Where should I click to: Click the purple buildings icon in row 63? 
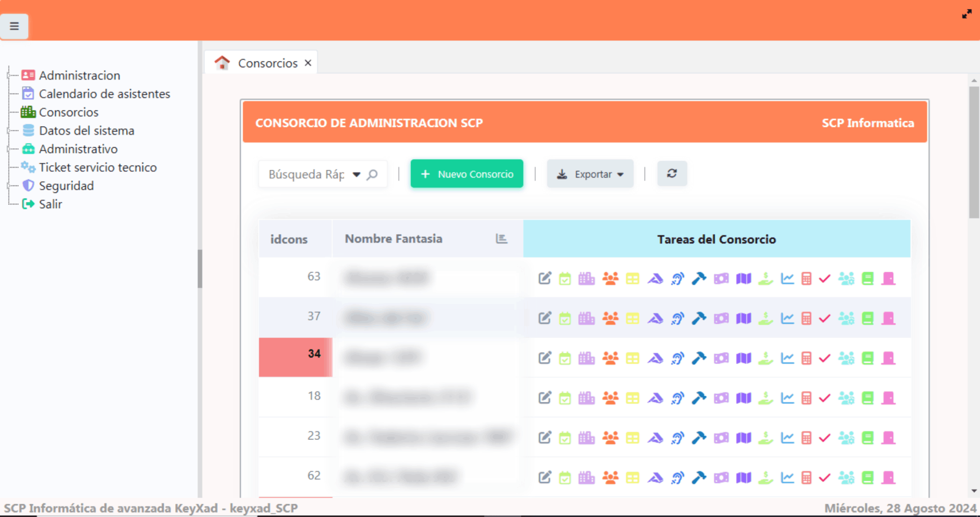pos(587,278)
